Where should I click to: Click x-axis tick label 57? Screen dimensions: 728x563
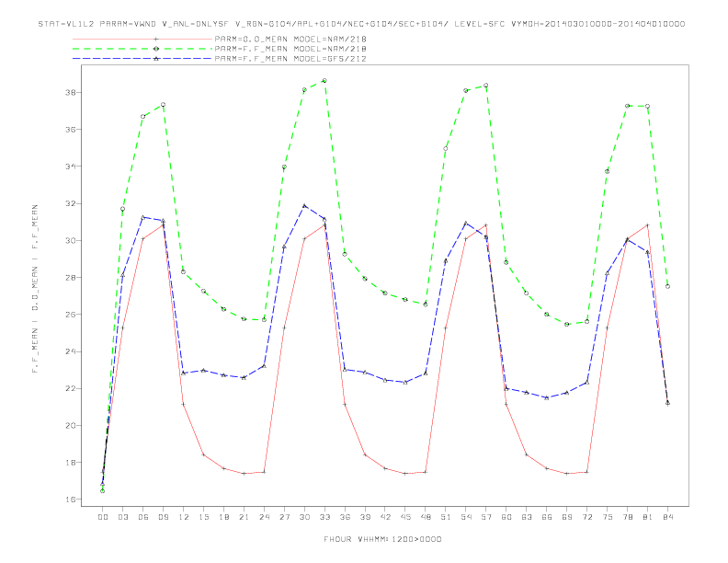pyautogui.click(x=486, y=517)
